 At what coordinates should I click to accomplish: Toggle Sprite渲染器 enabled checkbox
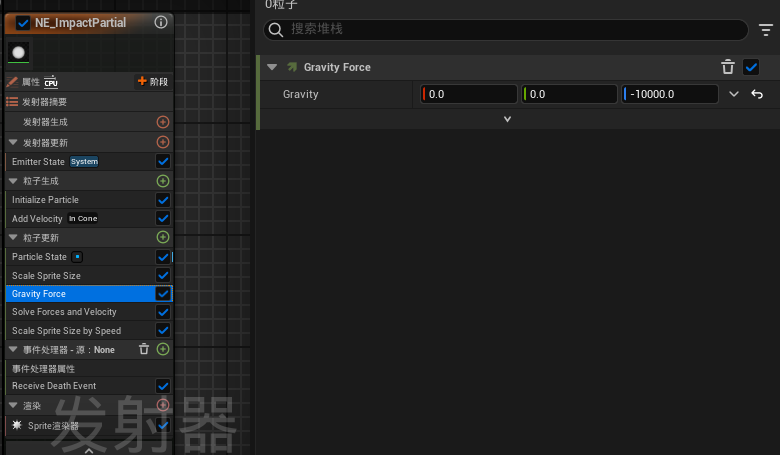pos(163,426)
